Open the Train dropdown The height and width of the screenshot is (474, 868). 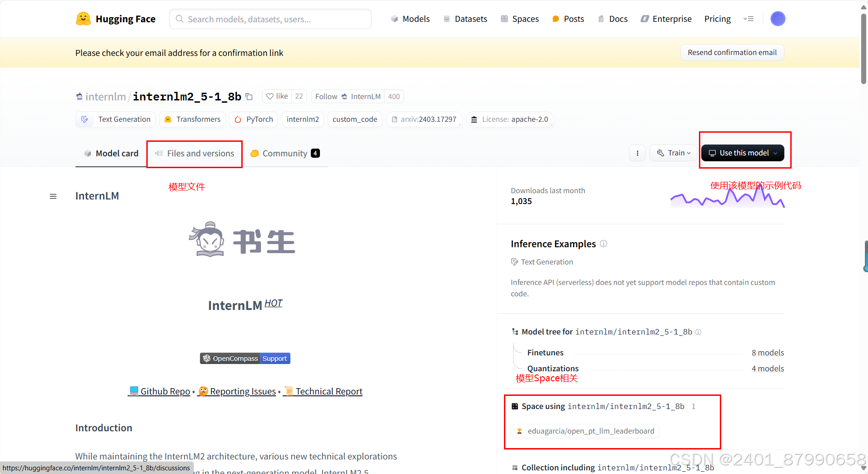(674, 153)
